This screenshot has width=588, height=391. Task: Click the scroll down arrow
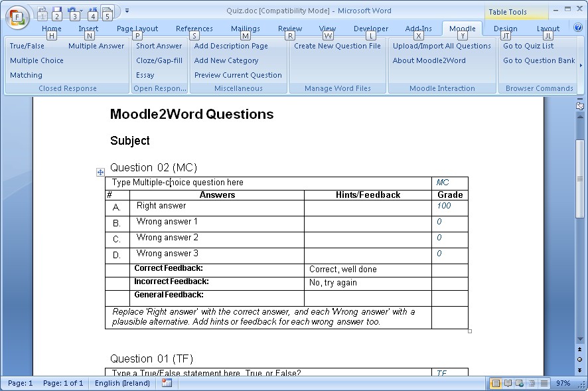580,339
